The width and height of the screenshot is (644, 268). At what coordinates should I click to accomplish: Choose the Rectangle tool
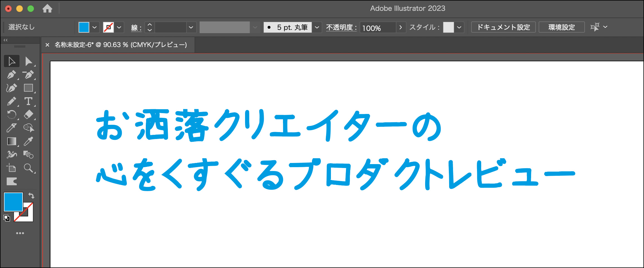pos(28,88)
